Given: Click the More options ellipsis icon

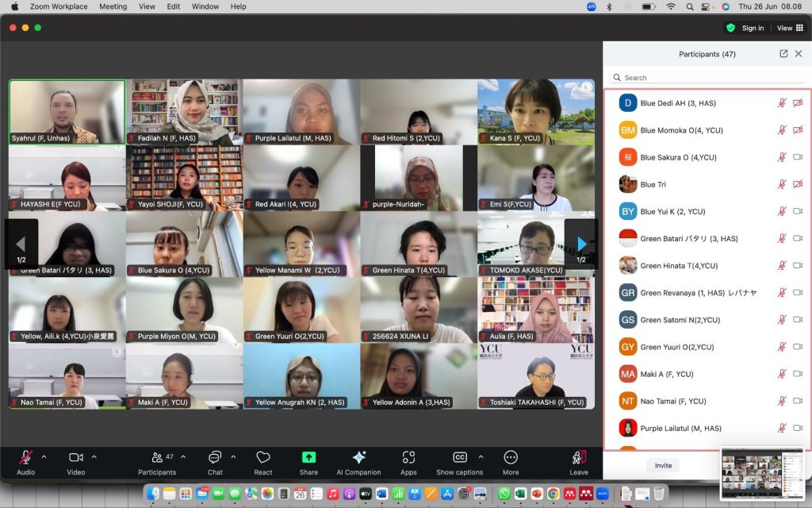Looking at the screenshot, I should pos(511,458).
